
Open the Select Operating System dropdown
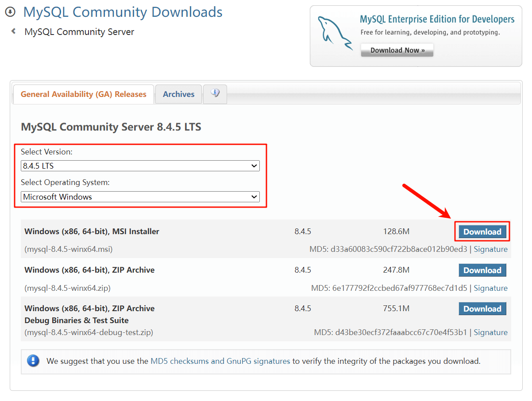(140, 197)
